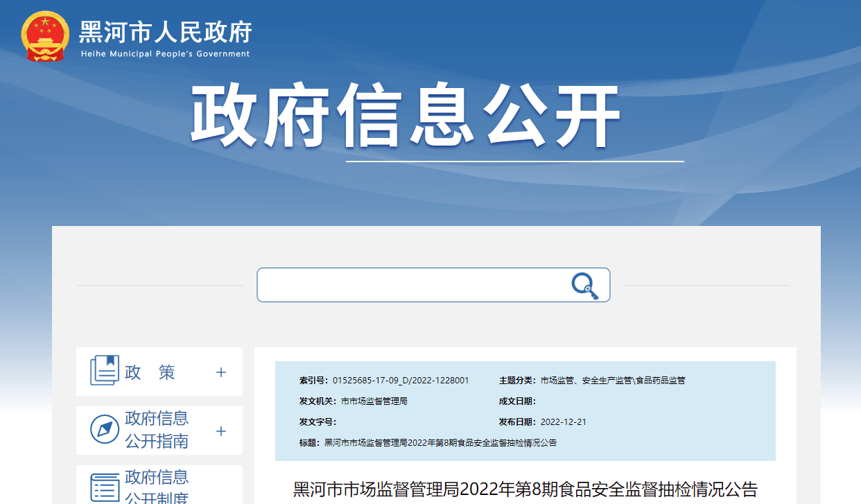Screen dimensions: 861x504
Task: Click the magnifier search icon
Action: [x=584, y=286]
